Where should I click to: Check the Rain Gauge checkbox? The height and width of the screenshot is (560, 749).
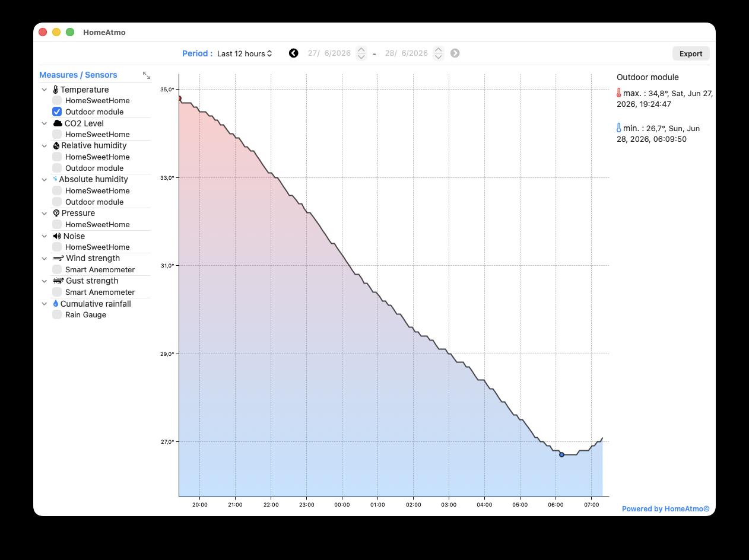pyautogui.click(x=57, y=314)
